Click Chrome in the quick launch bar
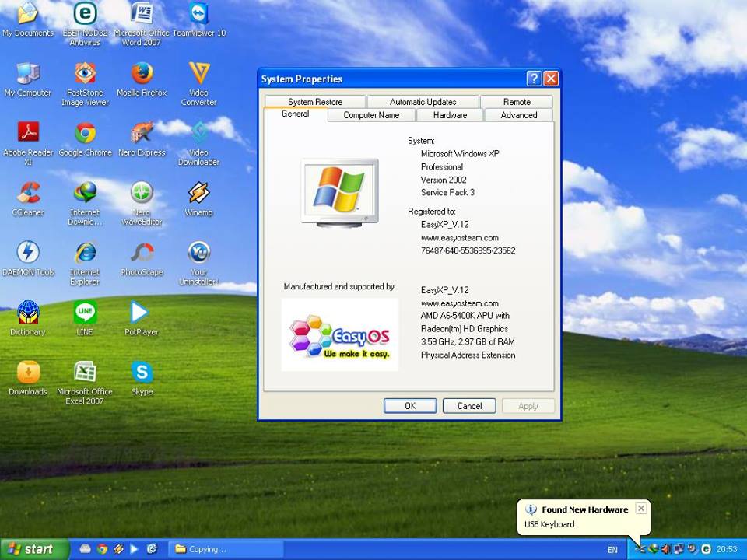This screenshot has width=747, height=560. (x=102, y=549)
